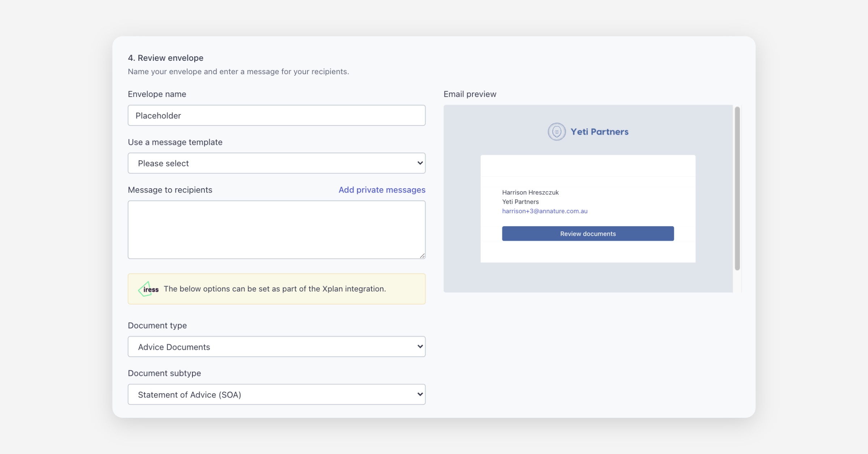
Task: Click the text area resize handle
Action: [422, 256]
